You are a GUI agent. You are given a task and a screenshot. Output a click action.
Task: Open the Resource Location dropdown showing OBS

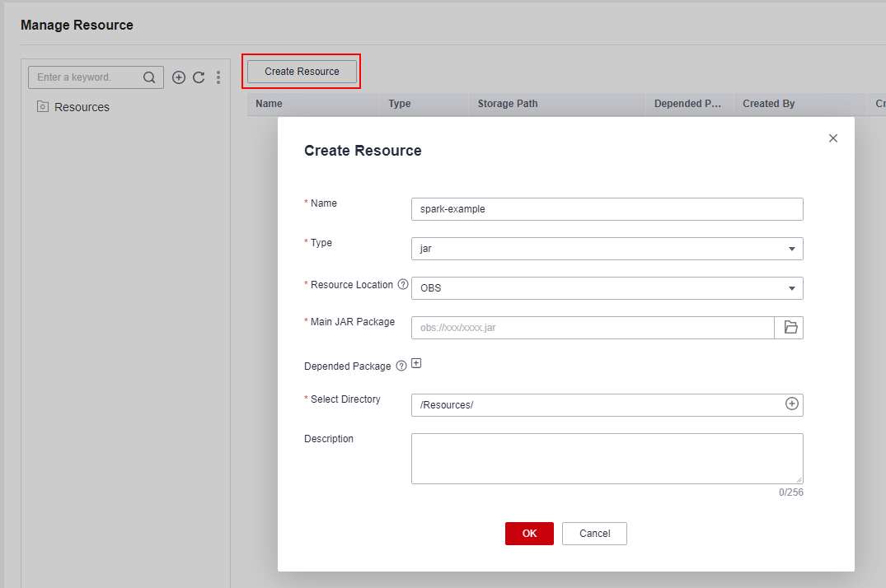[x=607, y=288]
